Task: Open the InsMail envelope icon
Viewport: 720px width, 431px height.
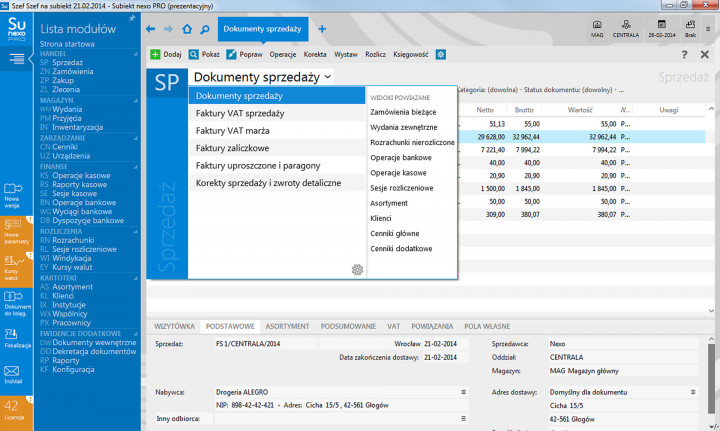Action: coord(14,371)
